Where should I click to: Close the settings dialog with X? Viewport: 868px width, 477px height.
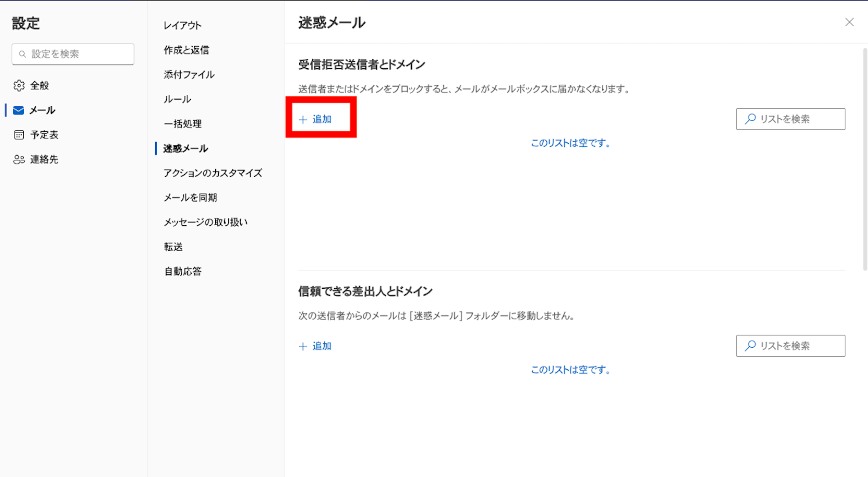(849, 22)
